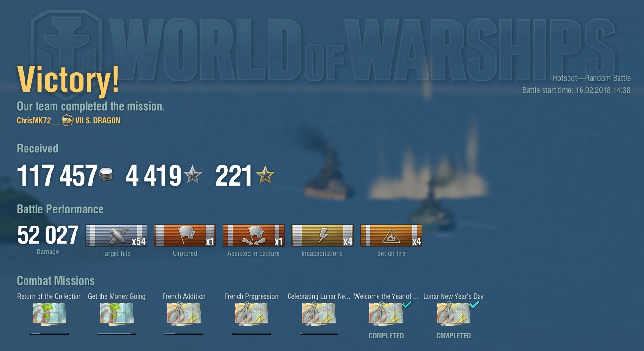
Task: Open Return of the Collection mission
Action: [50, 314]
